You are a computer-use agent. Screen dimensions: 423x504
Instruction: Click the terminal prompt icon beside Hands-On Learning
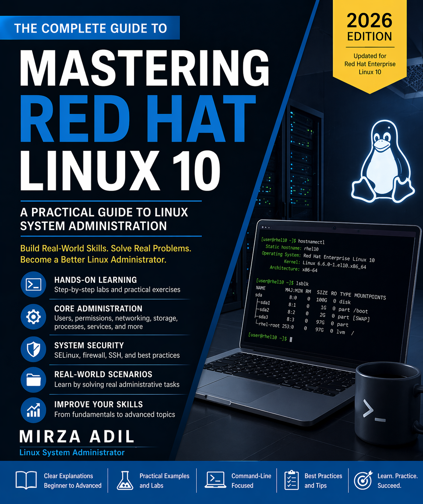pyautogui.click(x=34, y=284)
